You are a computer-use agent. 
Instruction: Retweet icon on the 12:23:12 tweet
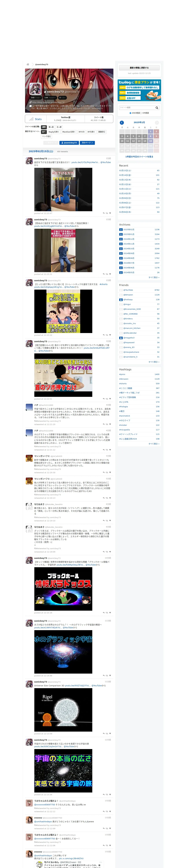(x=107, y=335)
